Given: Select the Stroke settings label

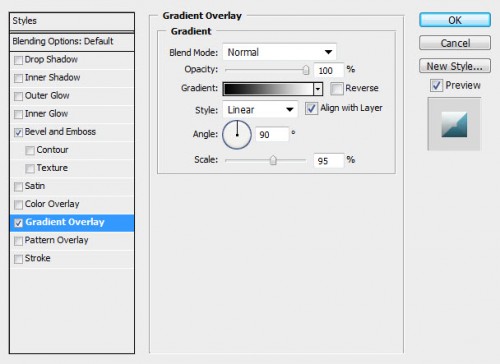Looking at the screenshot, I should coord(38,258).
